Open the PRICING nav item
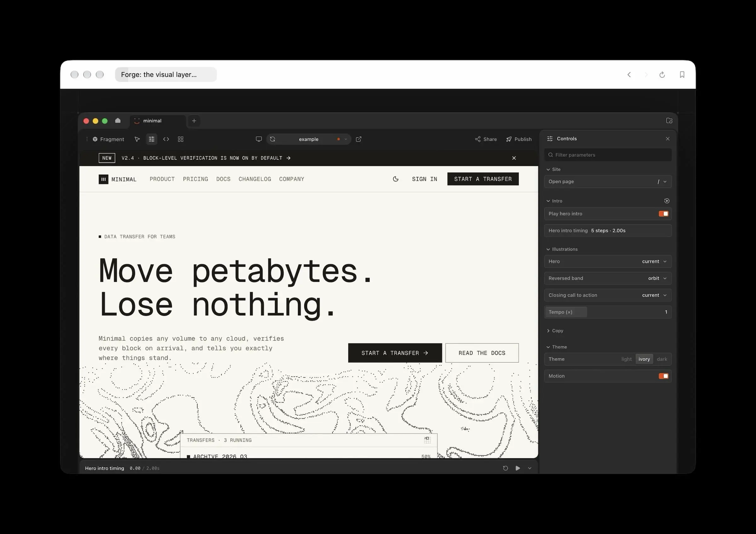This screenshot has height=534, width=756. [195, 179]
